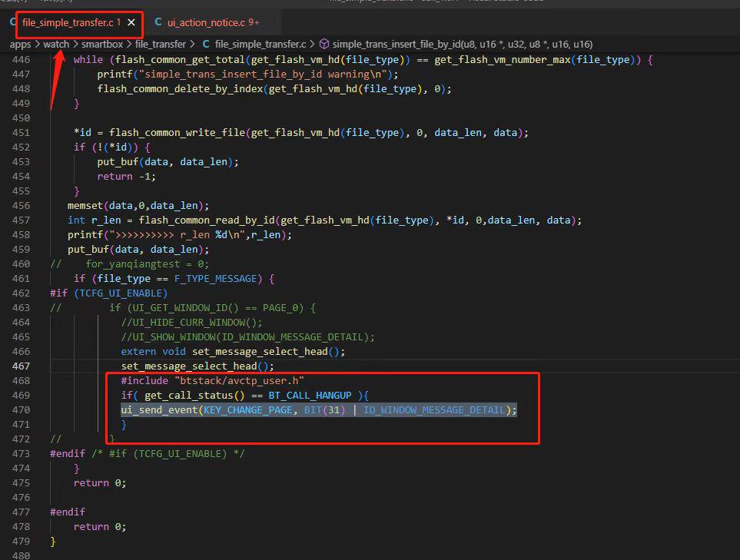This screenshot has height=560, width=740.
Task: Open the apps breadcrumb folder
Action: (x=20, y=45)
